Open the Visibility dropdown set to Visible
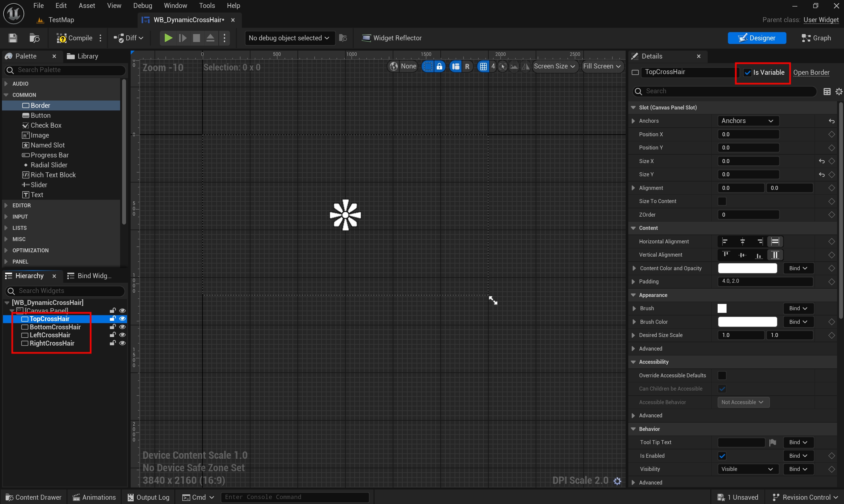Viewport: 844px width, 504px height. pos(747,469)
